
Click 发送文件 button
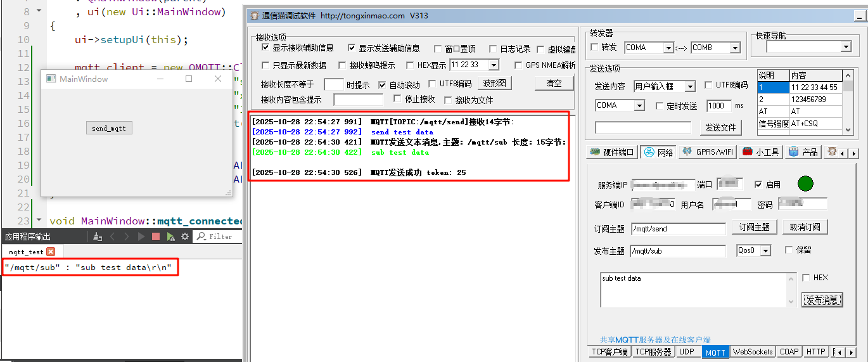click(x=721, y=127)
